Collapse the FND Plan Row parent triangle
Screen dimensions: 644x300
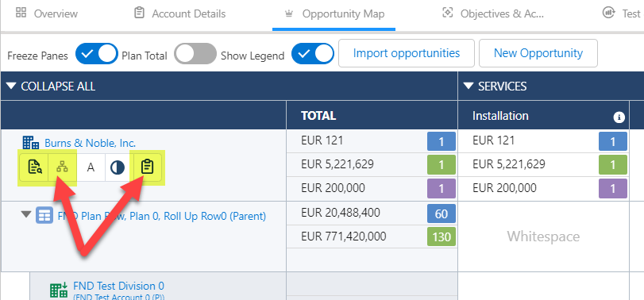pos(26,213)
